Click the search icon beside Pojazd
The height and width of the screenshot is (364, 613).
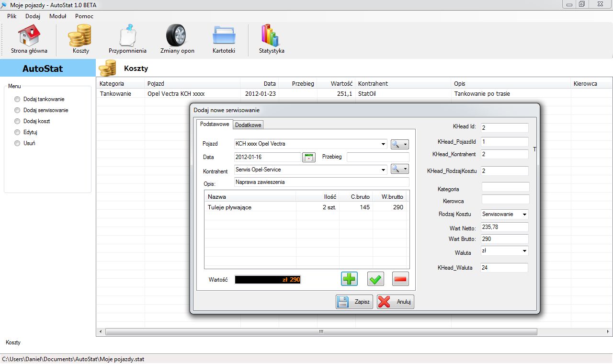[x=399, y=144]
